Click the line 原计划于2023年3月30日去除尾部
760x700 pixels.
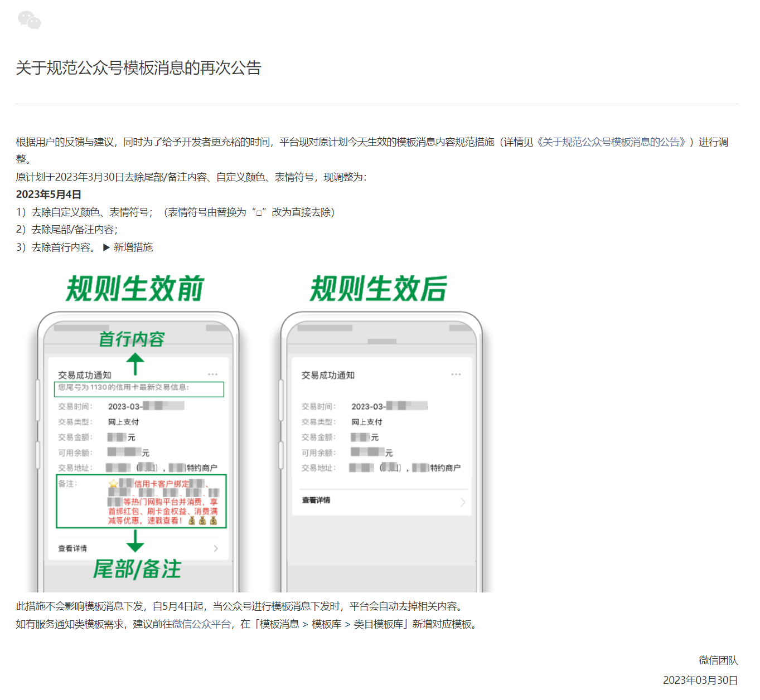point(191,177)
